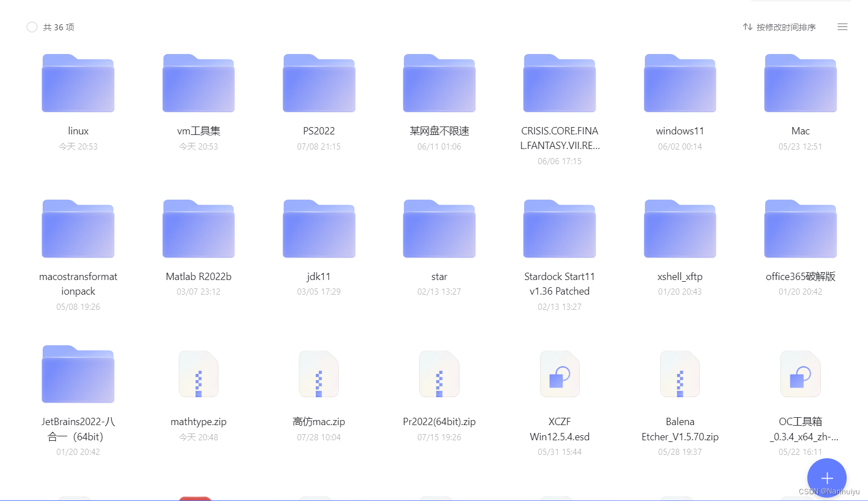Click the xshell_xftp name label
Image resolution: width=868 pixels, height=501 pixels.
680,277
